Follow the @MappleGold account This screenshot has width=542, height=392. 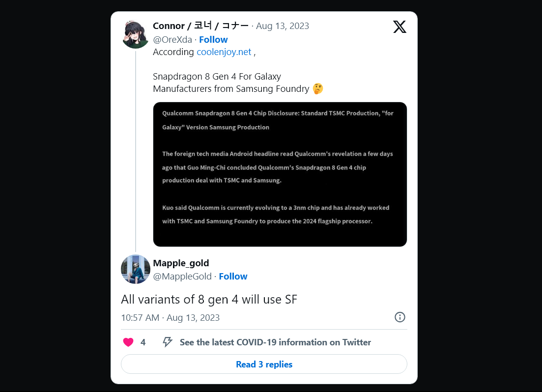[x=233, y=277]
